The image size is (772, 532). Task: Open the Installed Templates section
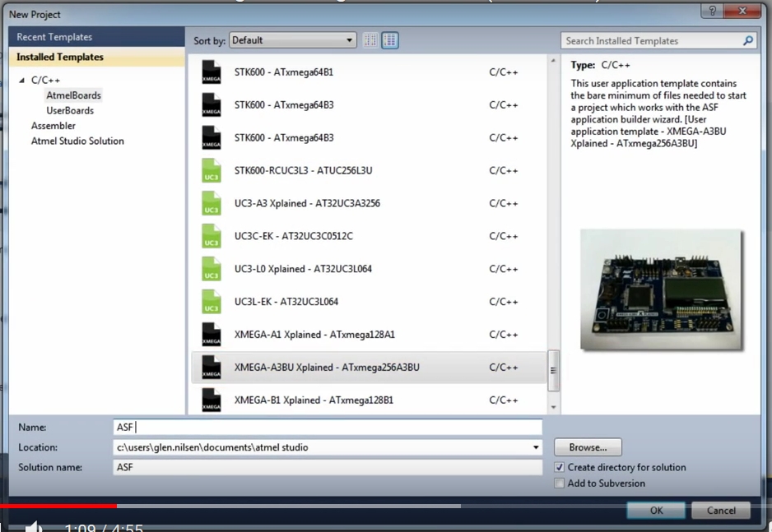tap(97, 57)
